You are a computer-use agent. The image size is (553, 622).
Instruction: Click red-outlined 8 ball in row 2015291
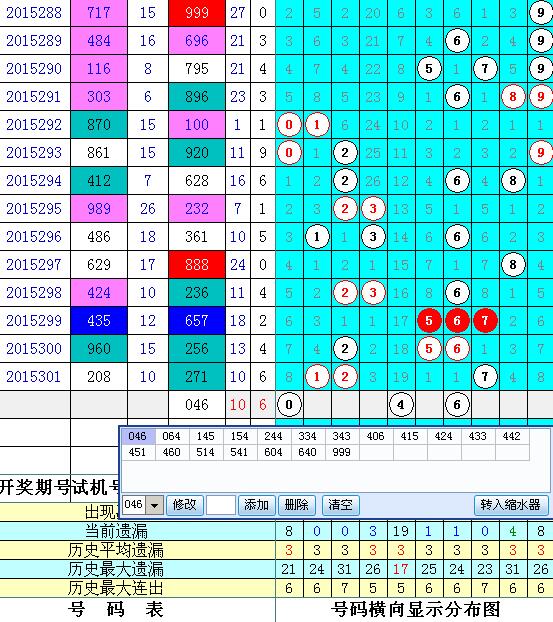click(x=513, y=96)
